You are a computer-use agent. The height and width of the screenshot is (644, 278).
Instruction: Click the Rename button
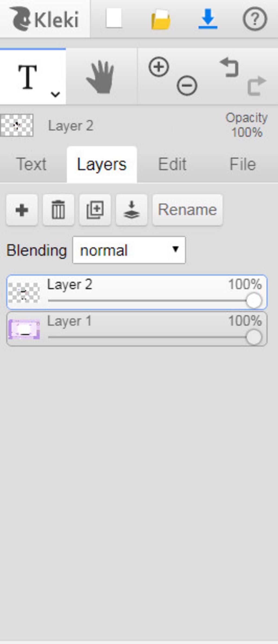[x=188, y=210]
